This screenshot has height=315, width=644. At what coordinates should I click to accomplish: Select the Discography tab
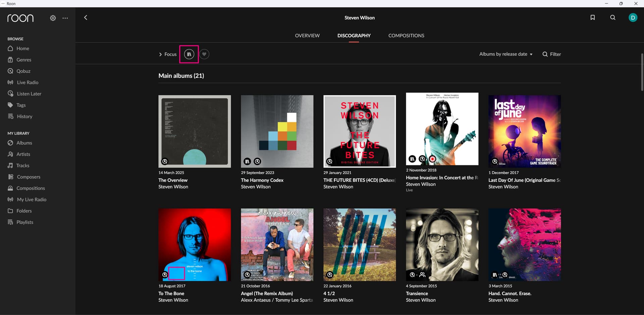354,36
